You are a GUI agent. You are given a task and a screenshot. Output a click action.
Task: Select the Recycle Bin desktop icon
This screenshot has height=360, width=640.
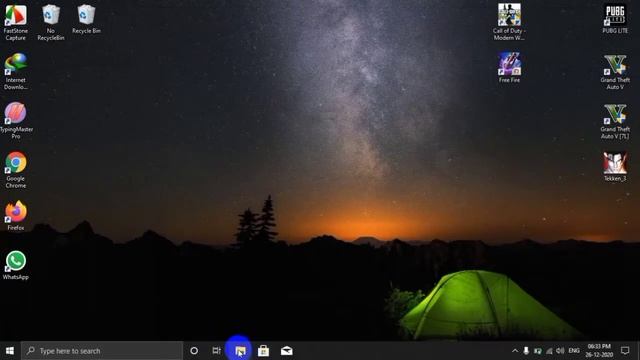pos(86,19)
